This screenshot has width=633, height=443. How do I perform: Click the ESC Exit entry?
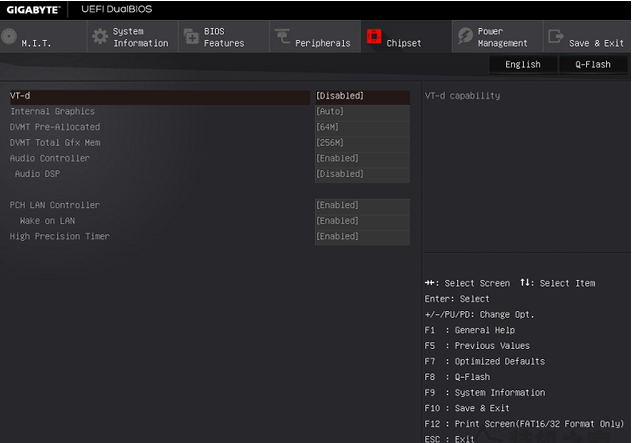point(450,439)
